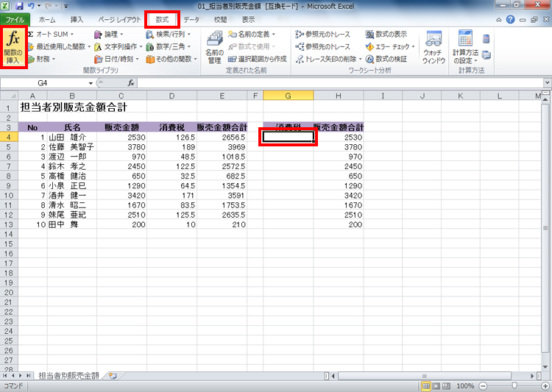The width and height of the screenshot is (552, 392).
Task: Switch to Normal view in status bar
Action: [x=426, y=386]
